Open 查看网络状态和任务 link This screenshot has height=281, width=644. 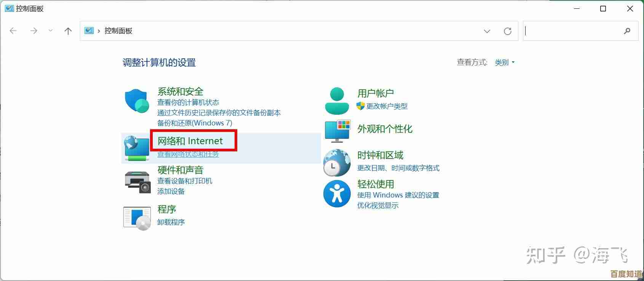188,154
